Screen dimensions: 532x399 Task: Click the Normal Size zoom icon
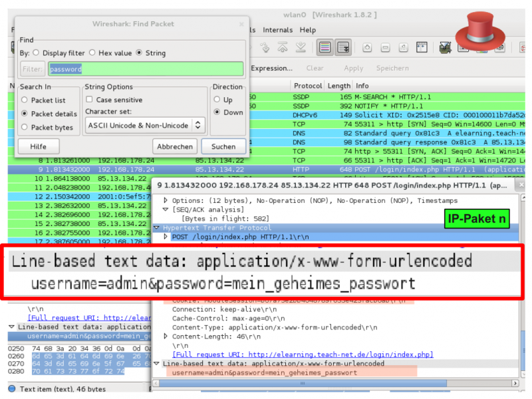(403, 47)
